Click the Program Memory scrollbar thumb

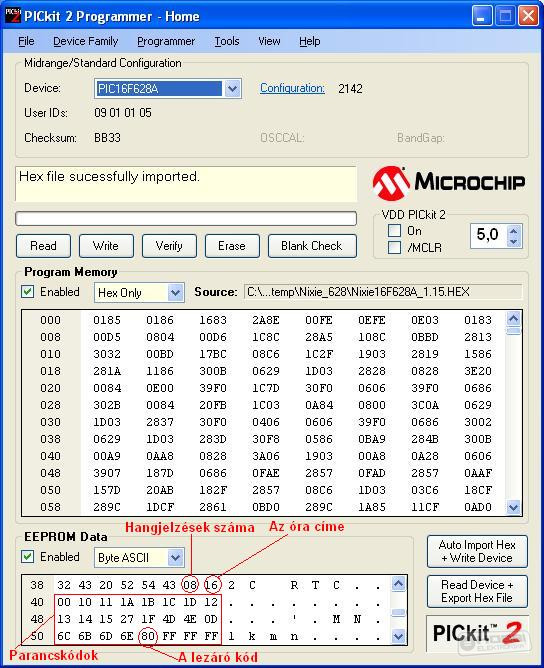click(514, 331)
